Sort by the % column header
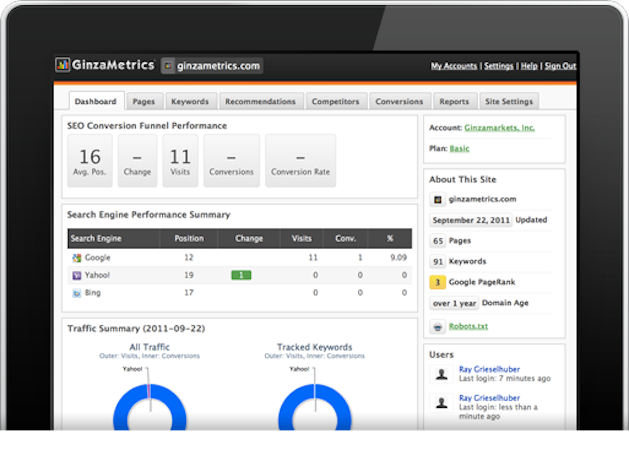Image resolution: width=629 pixels, height=450 pixels. (390, 238)
